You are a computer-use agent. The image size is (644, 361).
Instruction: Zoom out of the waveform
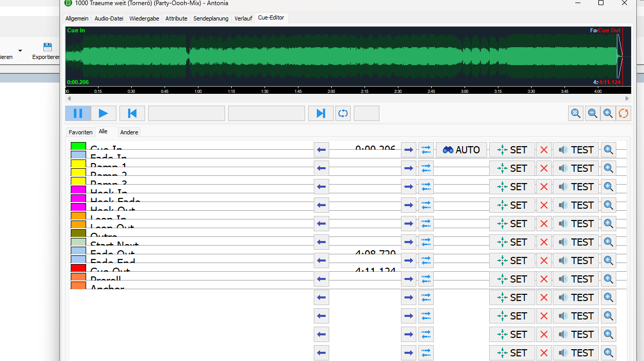coord(592,113)
